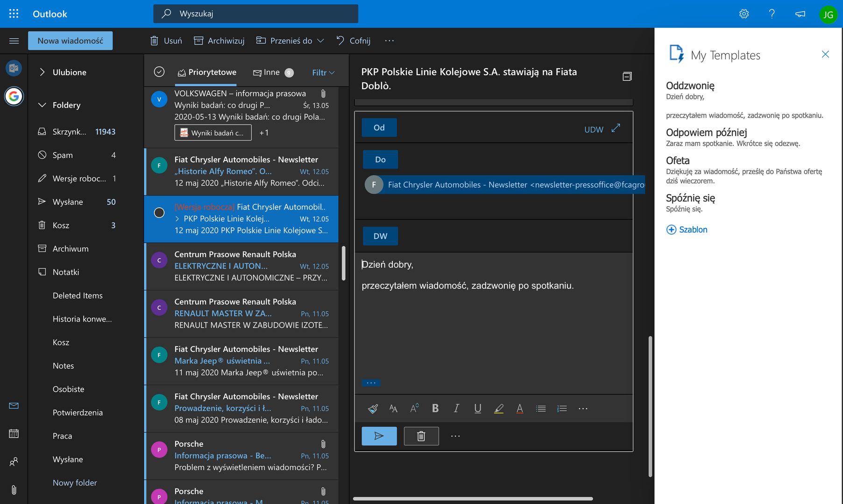Expand PKP Polskie Linie conversation thread
The width and height of the screenshot is (843, 504).
coord(177,218)
